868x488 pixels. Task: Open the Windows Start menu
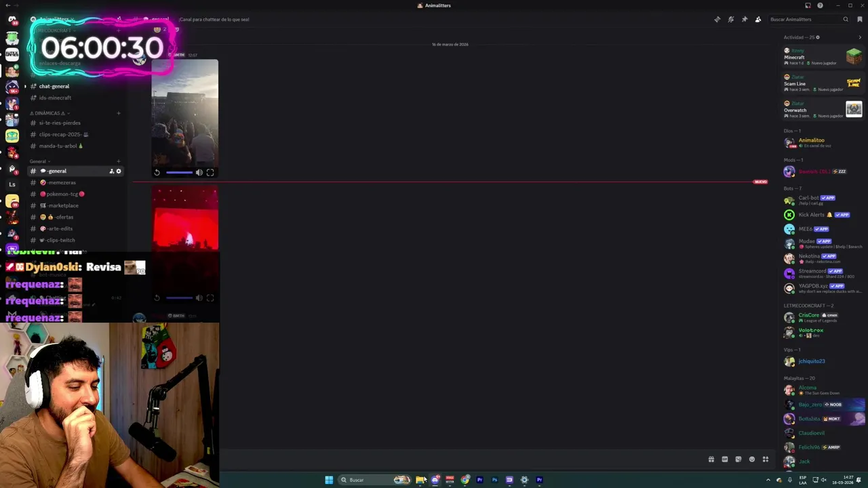pyautogui.click(x=329, y=480)
